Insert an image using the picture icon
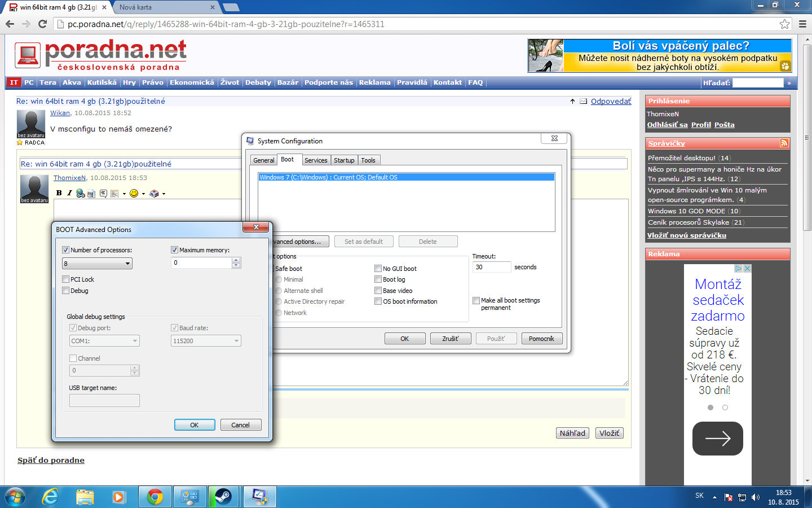812x508 pixels. (91, 193)
